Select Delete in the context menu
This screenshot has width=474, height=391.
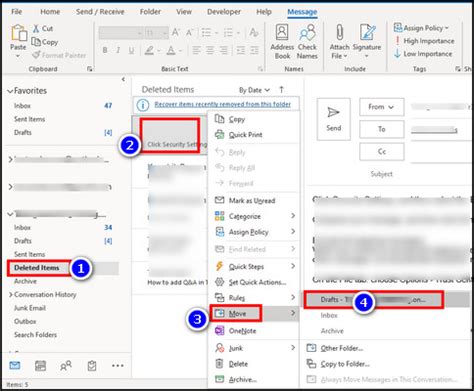tap(254, 364)
